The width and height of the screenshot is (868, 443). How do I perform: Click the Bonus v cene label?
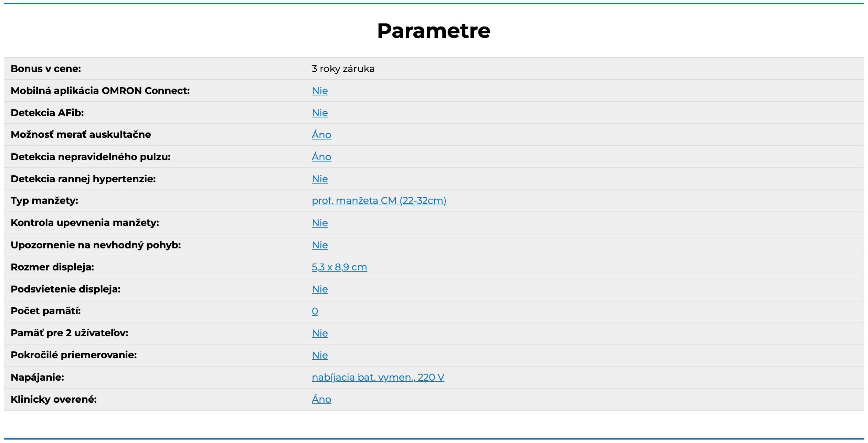(46, 69)
